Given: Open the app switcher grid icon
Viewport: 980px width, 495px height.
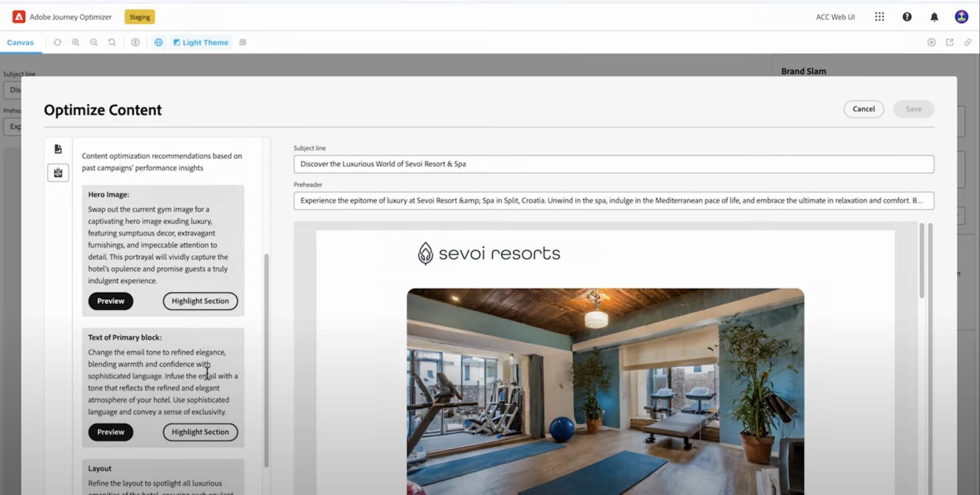Looking at the screenshot, I should tap(879, 17).
